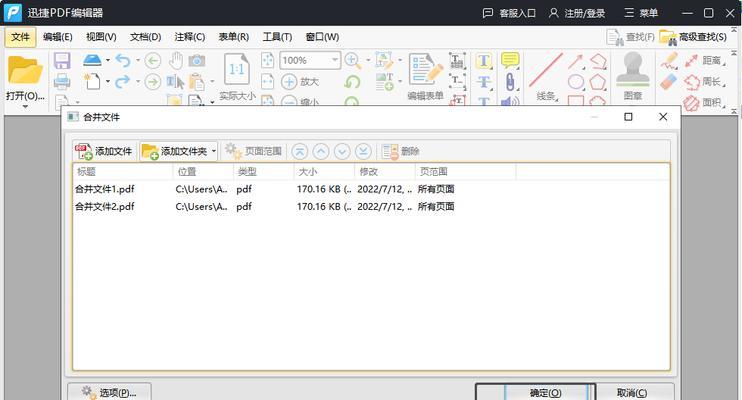Expand the 添加文件夹 dropdown arrow
This screenshot has height=400, width=742.
(x=214, y=151)
